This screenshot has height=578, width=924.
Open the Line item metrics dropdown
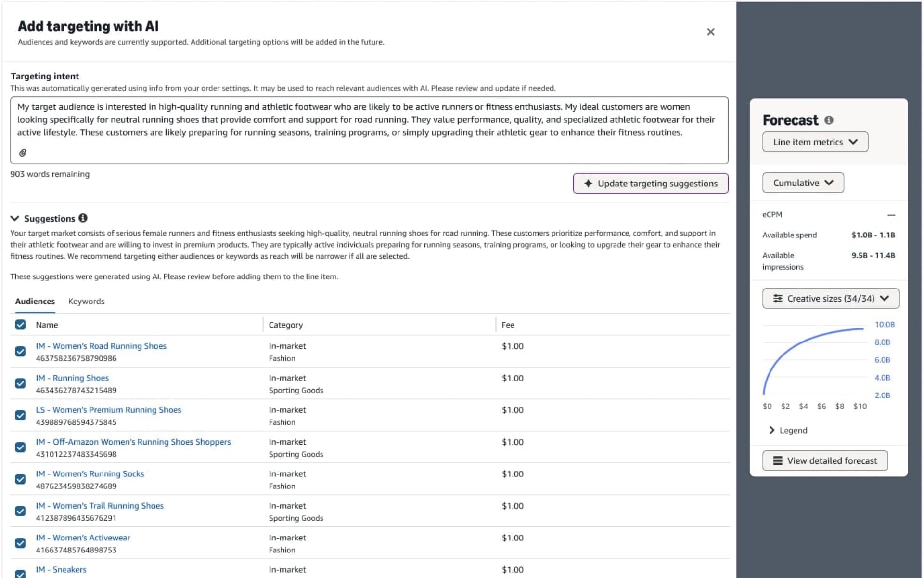(815, 142)
